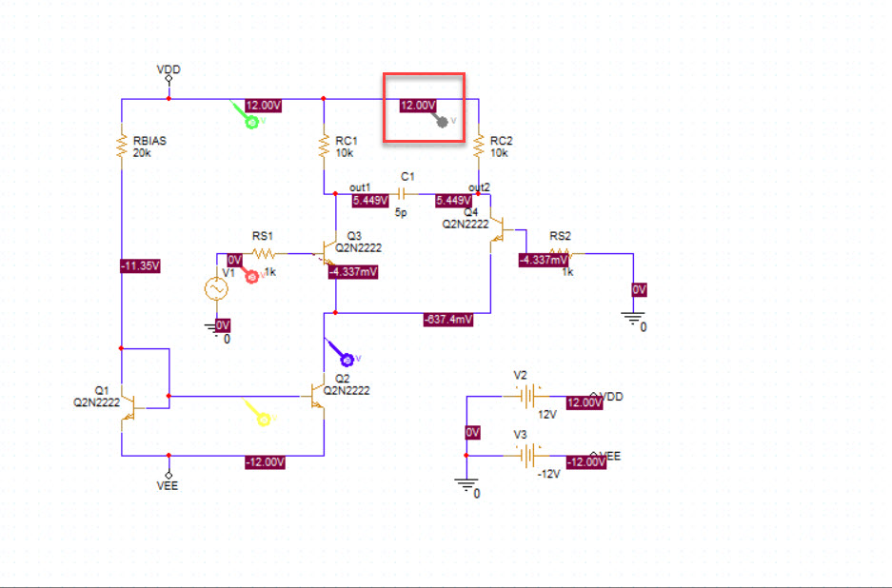892x588 pixels.
Task: Select the V1 AC source symbol
Action: pyautogui.click(x=215, y=289)
